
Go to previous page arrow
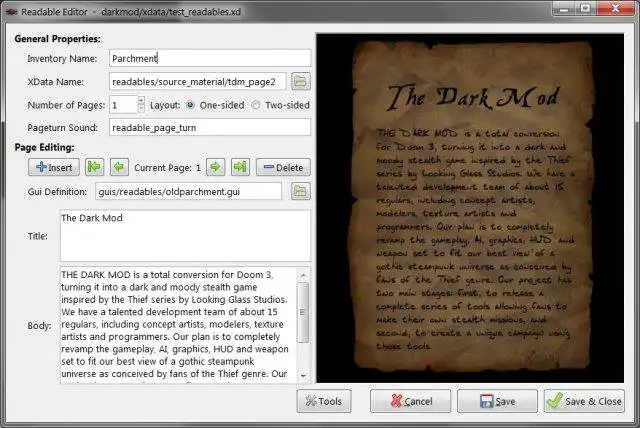tap(119, 167)
